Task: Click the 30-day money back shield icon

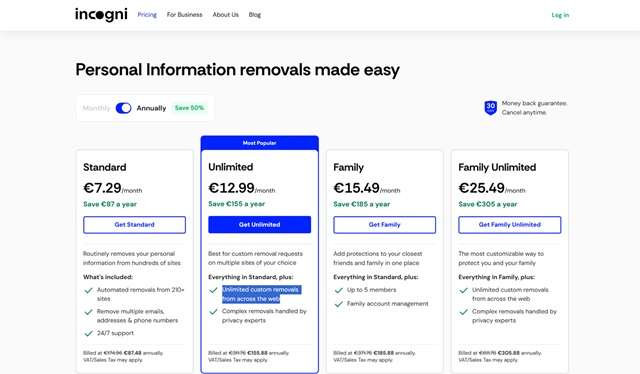Action: [491, 108]
